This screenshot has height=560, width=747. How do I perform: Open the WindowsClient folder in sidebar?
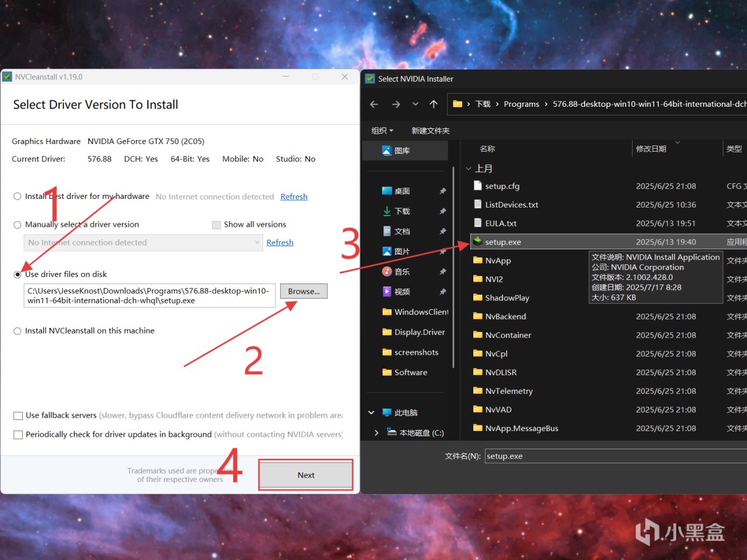pyautogui.click(x=415, y=312)
